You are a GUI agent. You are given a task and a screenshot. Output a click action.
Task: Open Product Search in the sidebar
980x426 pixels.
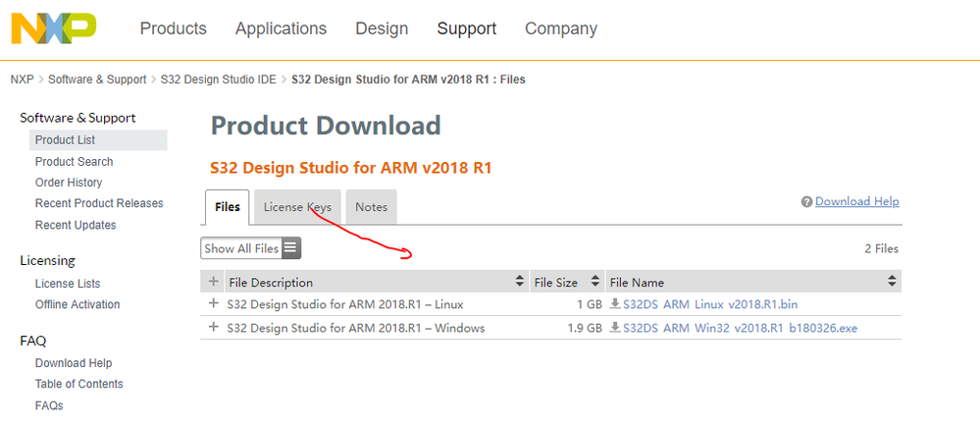point(74,161)
